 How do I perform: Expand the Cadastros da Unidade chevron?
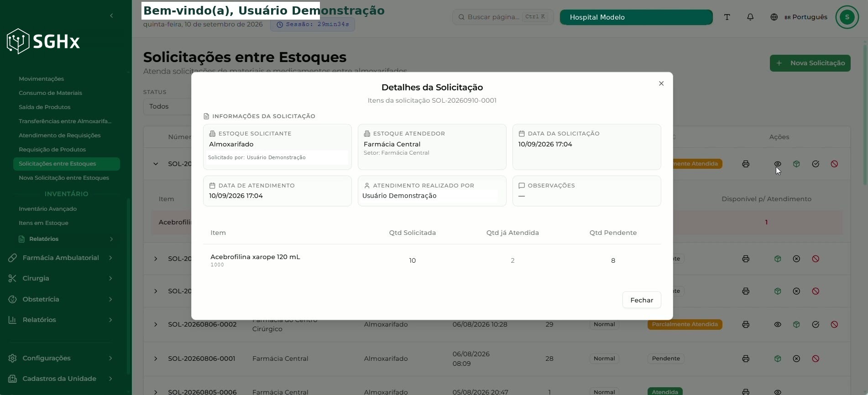(110, 379)
